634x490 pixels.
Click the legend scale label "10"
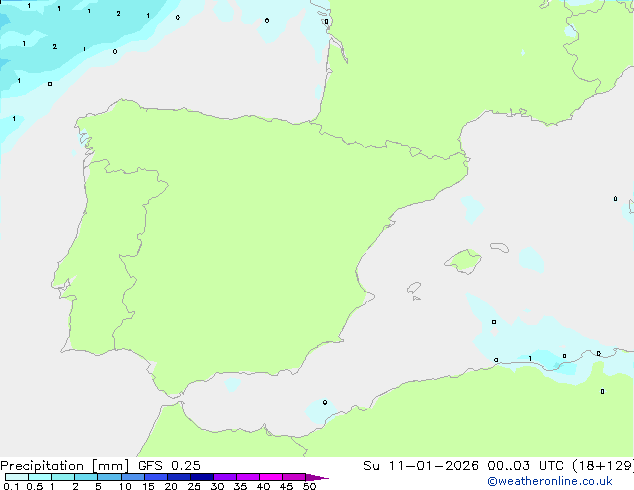(x=125, y=486)
